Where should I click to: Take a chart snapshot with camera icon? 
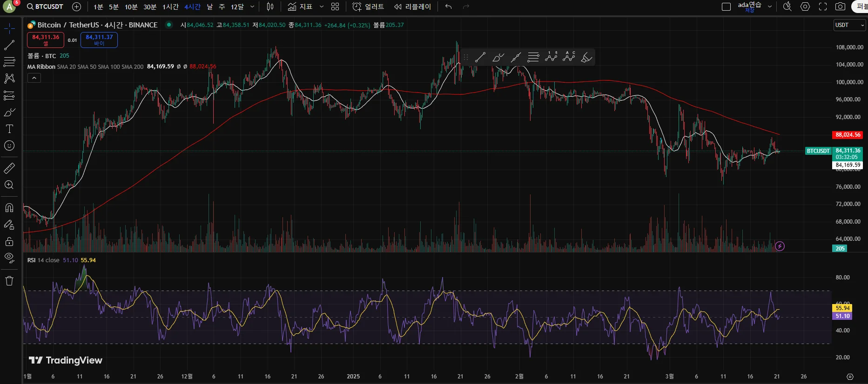pyautogui.click(x=840, y=7)
